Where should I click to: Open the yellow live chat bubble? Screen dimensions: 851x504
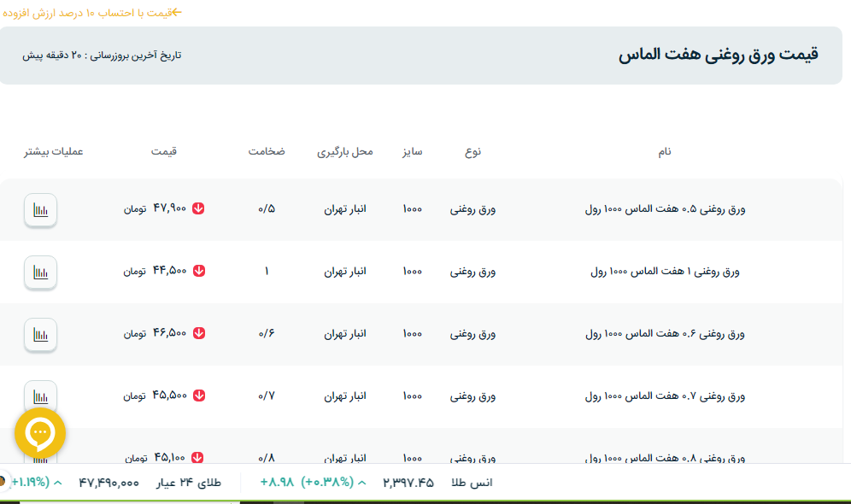tap(40, 433)
